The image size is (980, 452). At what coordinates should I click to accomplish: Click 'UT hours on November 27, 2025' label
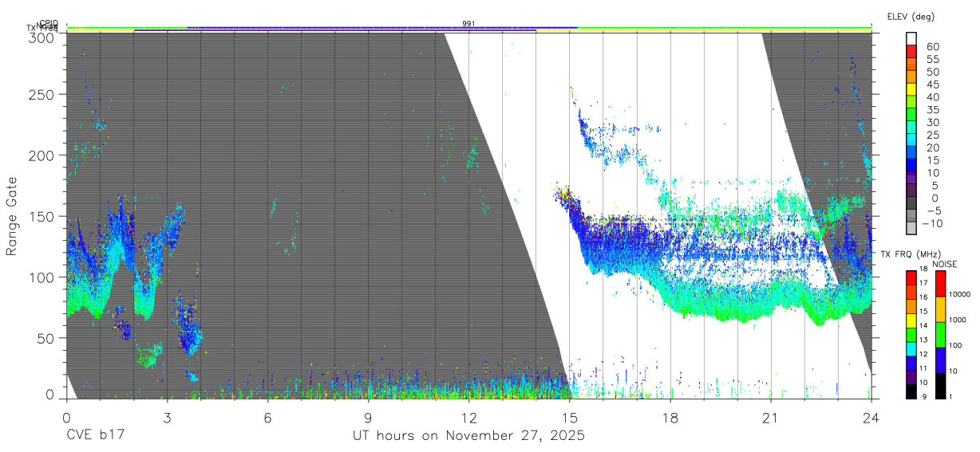pyautogui.click(x=468, y=436)
